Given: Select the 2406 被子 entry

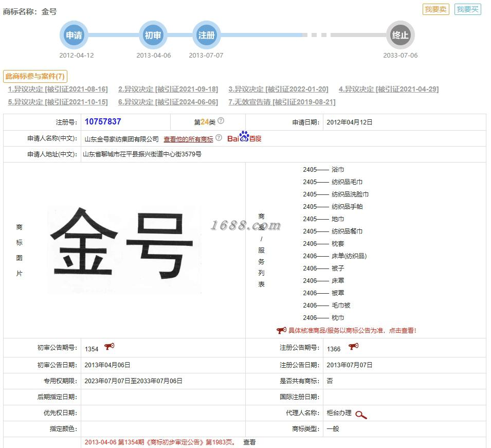Looking at the screenshot, I should pyautogui.click(x=323, y=268).
